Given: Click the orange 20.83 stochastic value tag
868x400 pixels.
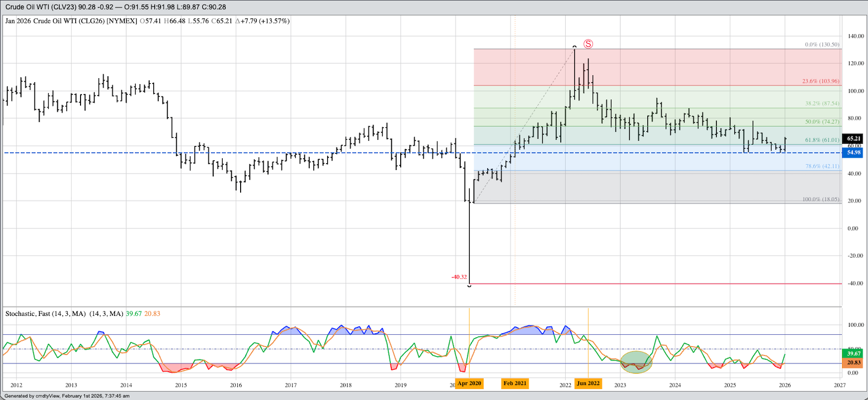Looking at the screenshot, I should pos(854,363).
